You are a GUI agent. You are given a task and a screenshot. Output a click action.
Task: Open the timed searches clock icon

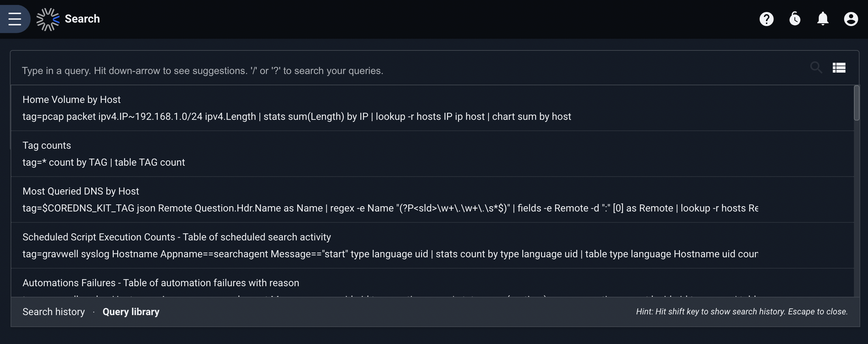[795, 19]
